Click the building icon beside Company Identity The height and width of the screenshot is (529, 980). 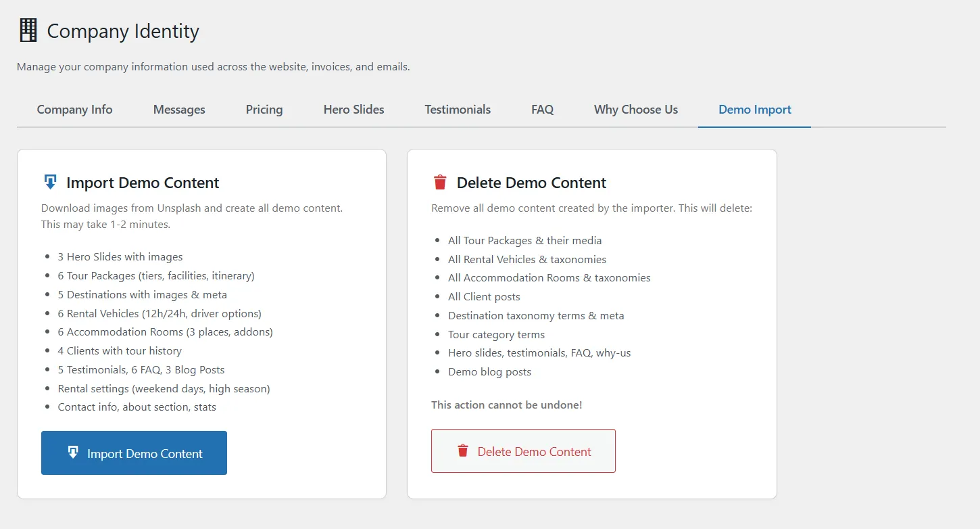point(28,31)
